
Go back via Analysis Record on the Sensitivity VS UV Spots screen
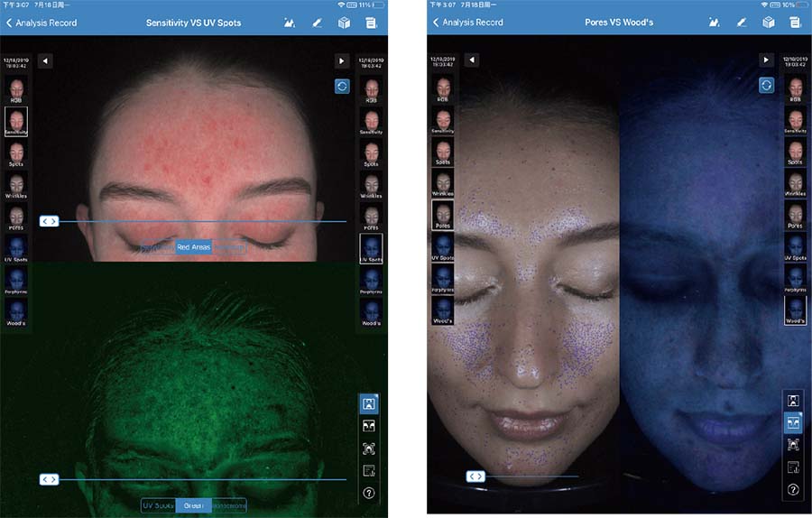tap(42, 23)
